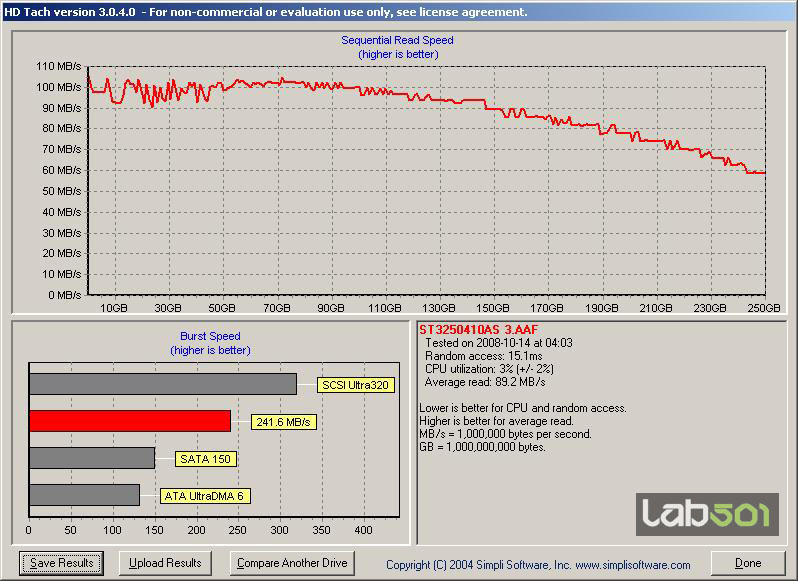Click the 'Tested on 2008-10-14 at 04:03' line
Image resolution: width=798 pixels, height=581 pixels.
499,343
